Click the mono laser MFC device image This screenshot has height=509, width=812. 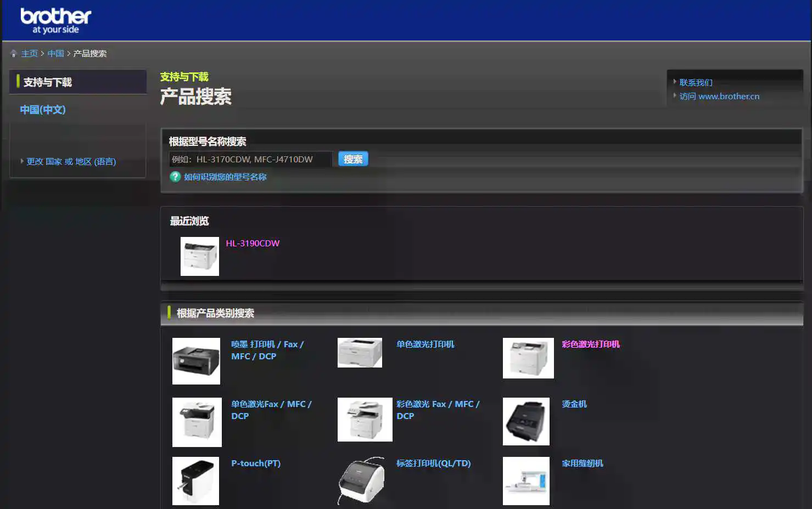click(197, 422)
